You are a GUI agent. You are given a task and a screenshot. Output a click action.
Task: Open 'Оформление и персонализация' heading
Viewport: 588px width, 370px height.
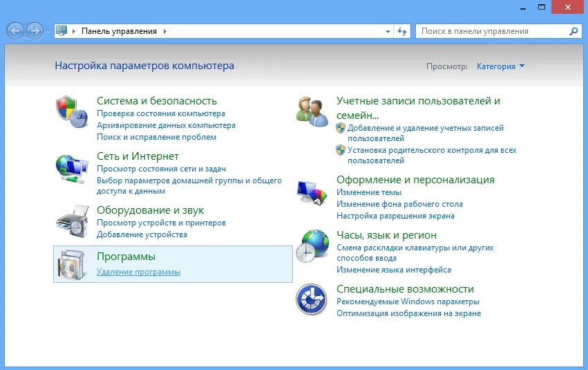(415, 180)
